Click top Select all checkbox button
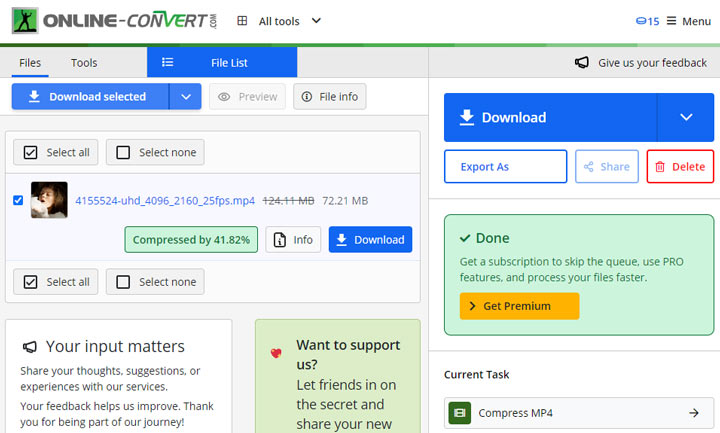Screen dimensions: 720x433 pos(56,152)
